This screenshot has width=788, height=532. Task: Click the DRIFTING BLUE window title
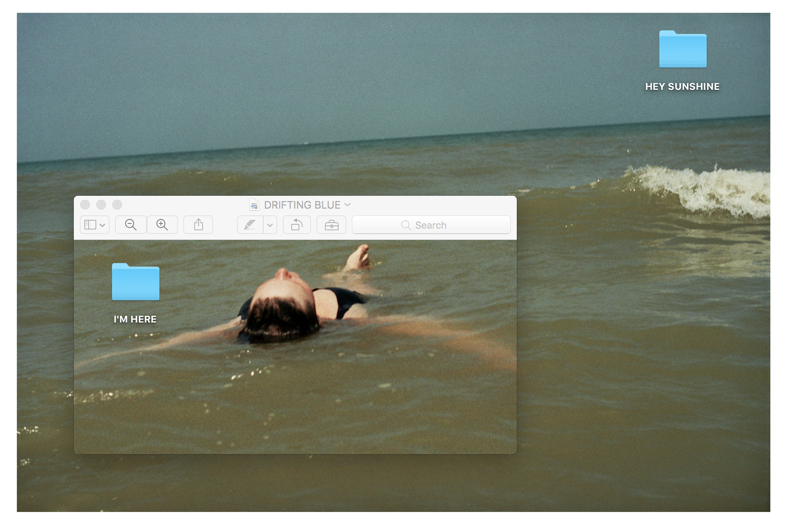(x=302, y=205)
